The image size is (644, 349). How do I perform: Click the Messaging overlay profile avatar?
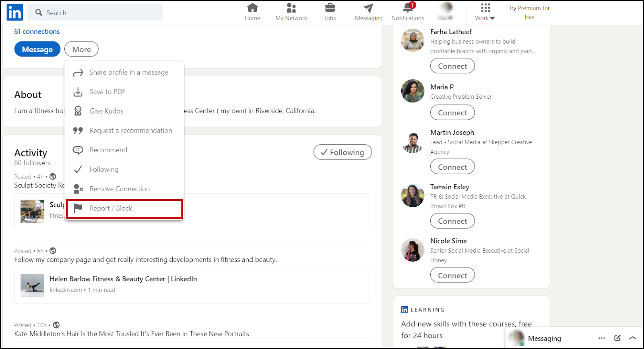click(516, 338)
